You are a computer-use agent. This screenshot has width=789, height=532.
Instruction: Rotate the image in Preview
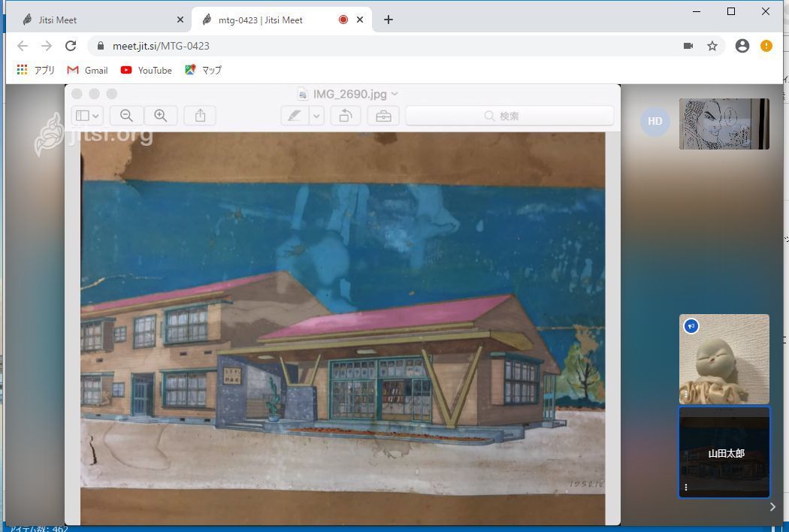(345, 116)
